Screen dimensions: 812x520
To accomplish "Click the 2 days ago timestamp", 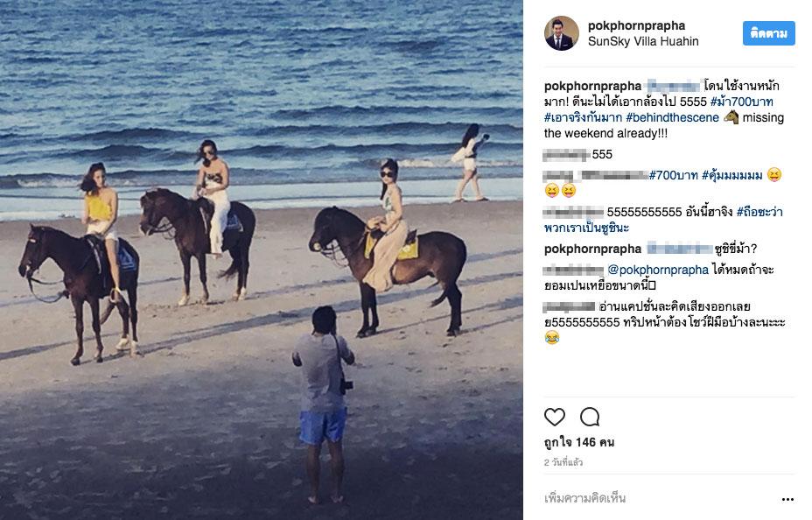I will (563, 462).
